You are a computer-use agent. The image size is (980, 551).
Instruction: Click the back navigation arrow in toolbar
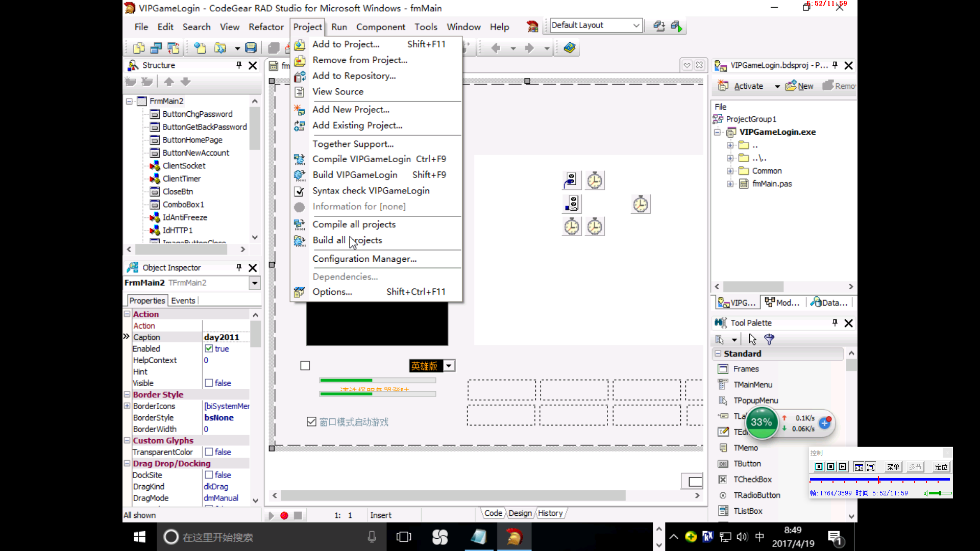pyautogui.click(x=495, y=48)
